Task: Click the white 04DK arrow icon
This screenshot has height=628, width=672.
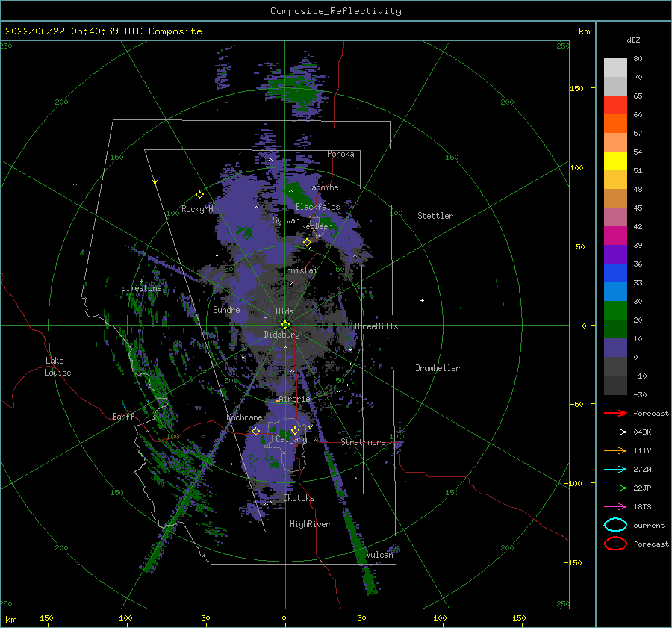Action: [615, 432]
